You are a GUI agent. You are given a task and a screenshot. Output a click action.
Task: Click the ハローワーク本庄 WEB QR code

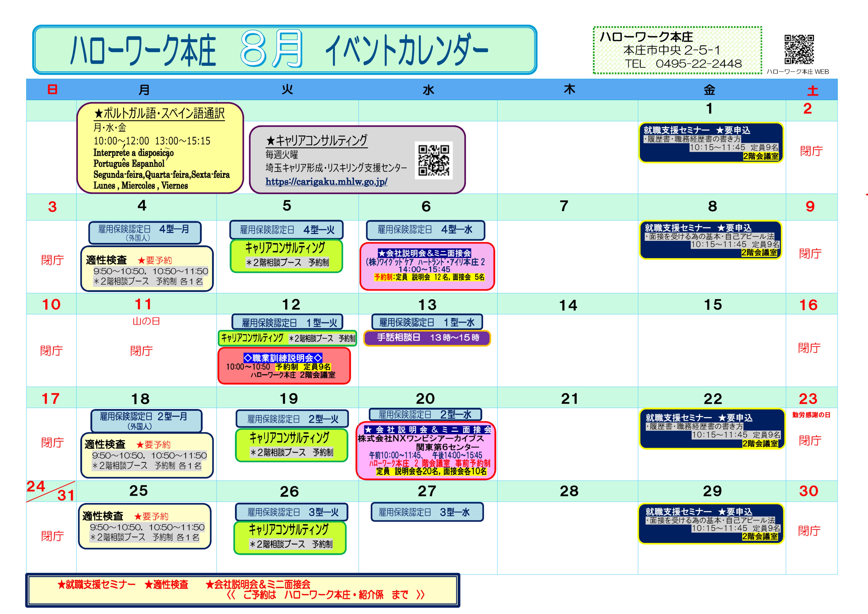[x=799, y=50]
